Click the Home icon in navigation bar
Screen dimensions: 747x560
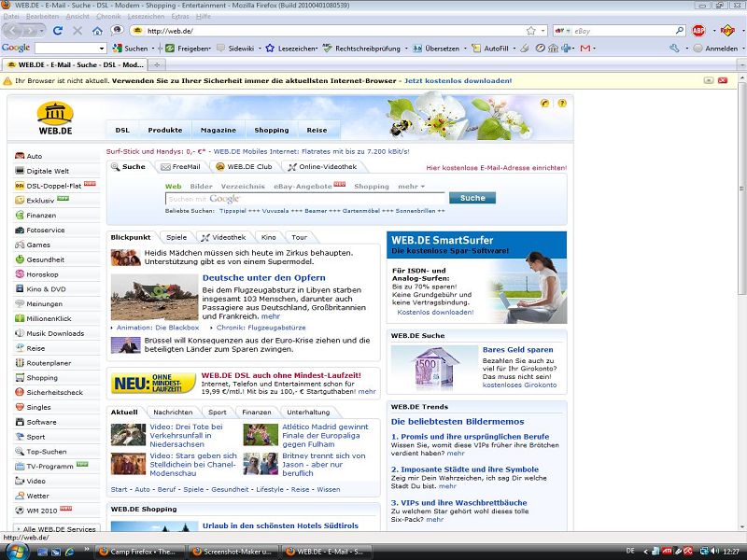pos(97,31)
